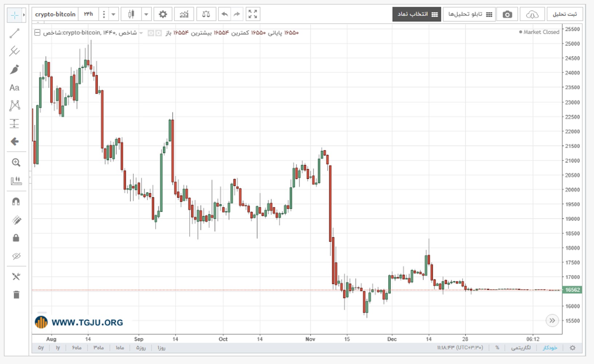Image resolution: width=594 pixels, height=364 pixels.
Task: Select the ۶ماه time range
Action: pyautogui.click(x=77, y=348)
